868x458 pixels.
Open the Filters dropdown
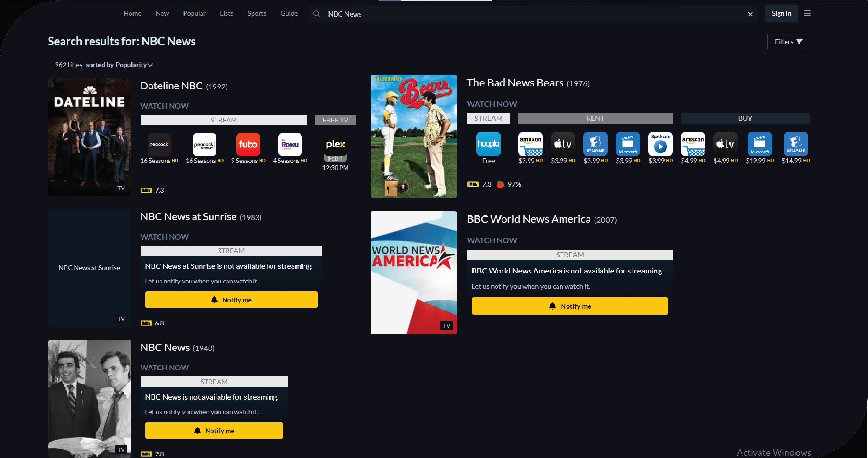(x=788, y=41)
